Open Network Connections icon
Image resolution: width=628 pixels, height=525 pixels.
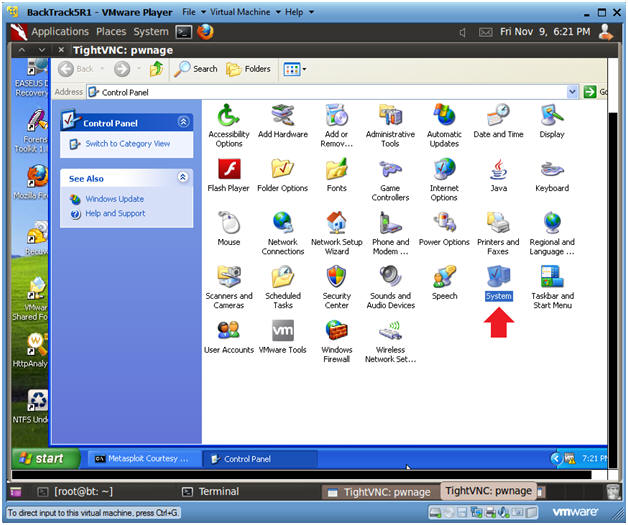pos(283,233)
